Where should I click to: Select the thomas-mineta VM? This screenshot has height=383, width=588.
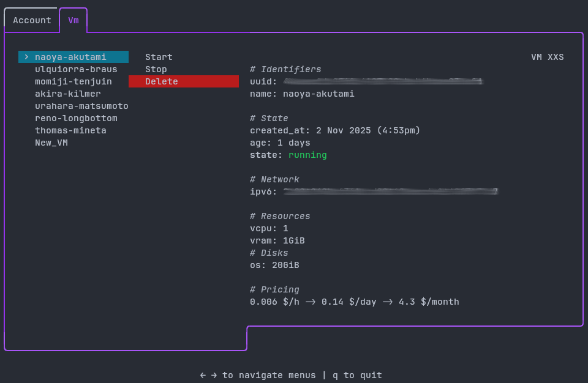70,130
